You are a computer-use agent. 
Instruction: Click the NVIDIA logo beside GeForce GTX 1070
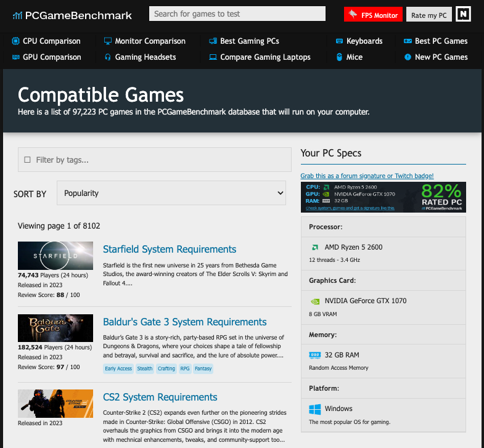pos(315,301)
